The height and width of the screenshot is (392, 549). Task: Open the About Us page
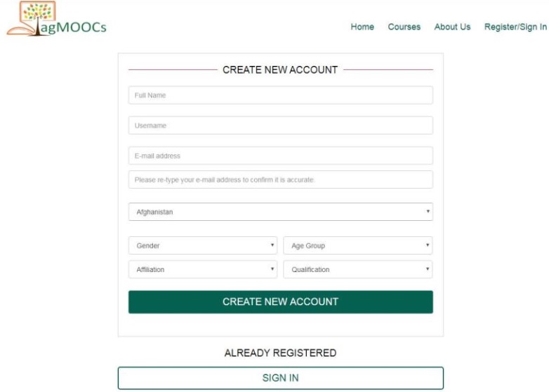coord(452,27)
